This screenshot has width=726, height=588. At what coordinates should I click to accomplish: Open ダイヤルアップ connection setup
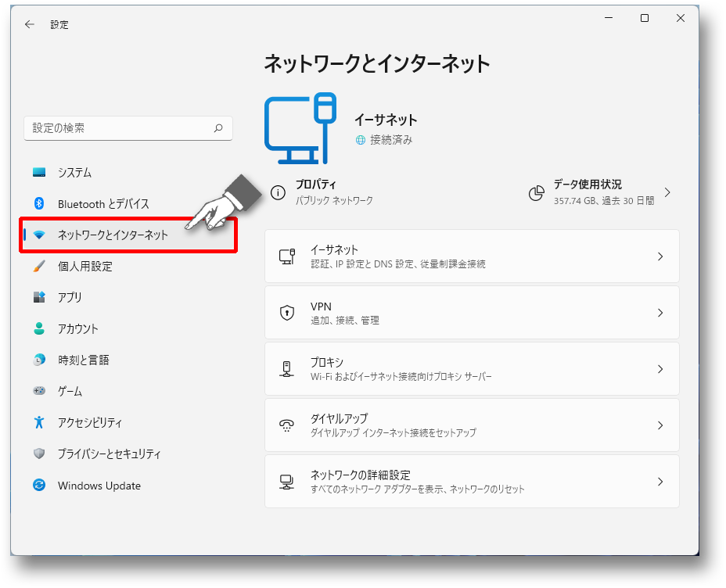click(x=472, y=425)
